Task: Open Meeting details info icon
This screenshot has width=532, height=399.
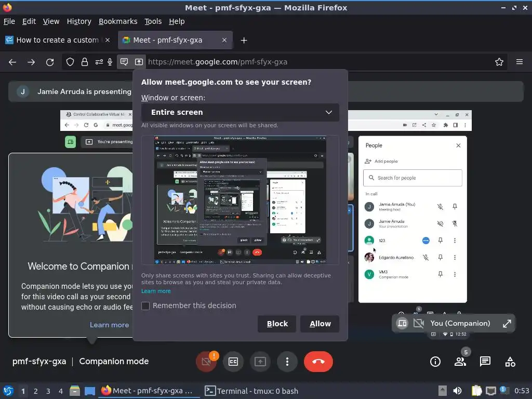Action: (435, 362)
